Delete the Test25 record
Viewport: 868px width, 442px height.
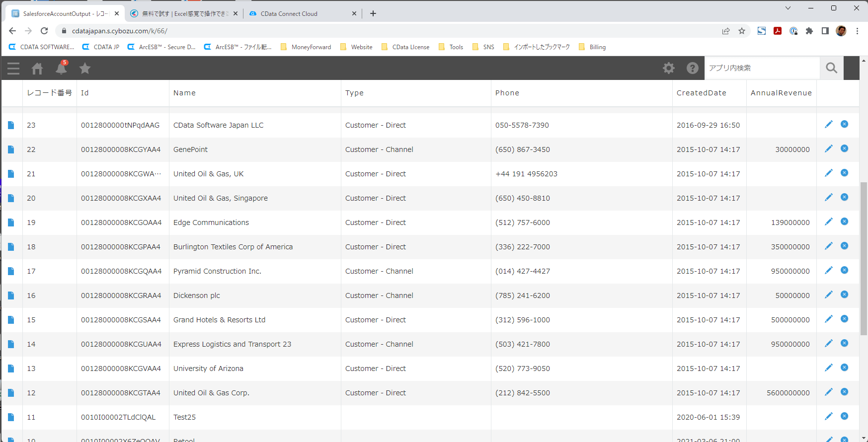click(844, 417)
